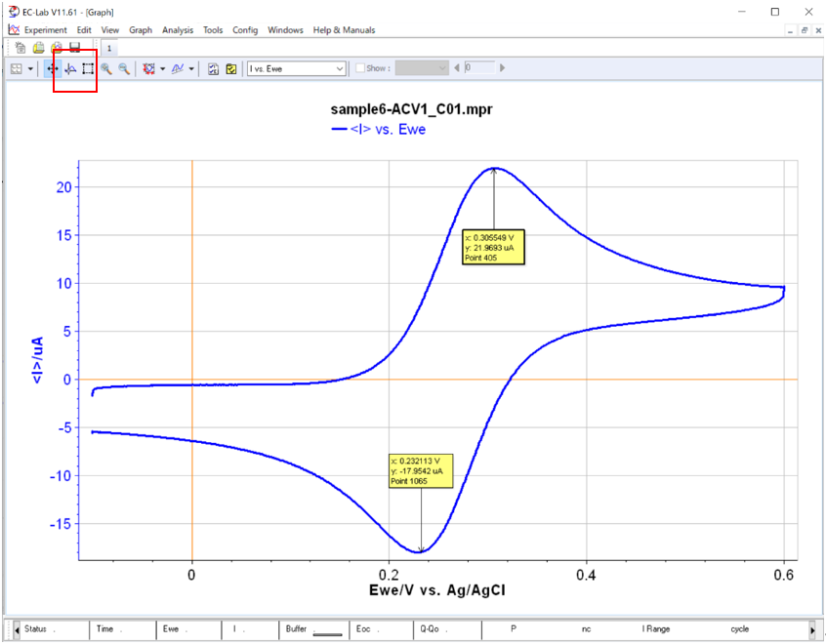
Task: Open the graph layout dropdown arrow
Action: pos(30,68)
